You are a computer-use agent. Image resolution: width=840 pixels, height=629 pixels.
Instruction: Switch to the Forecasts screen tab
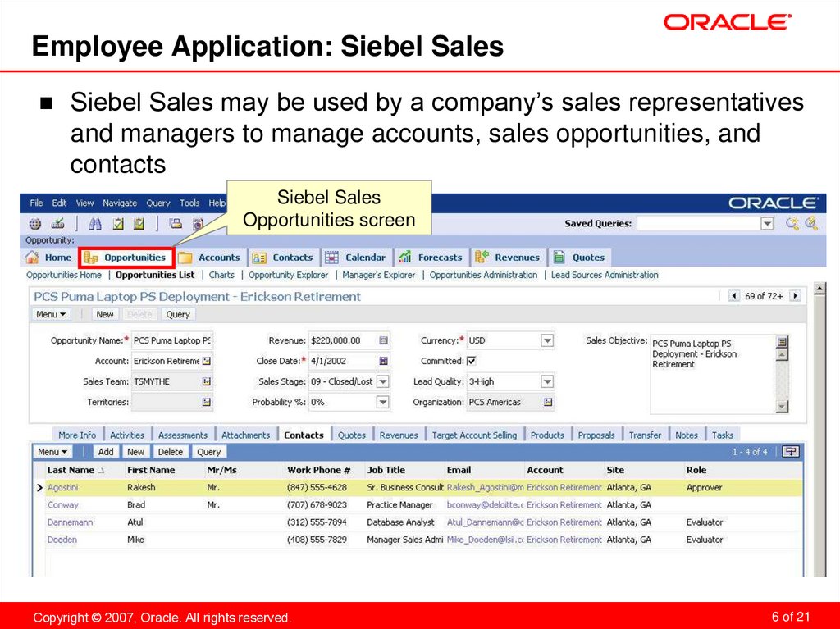click(436, 257)
